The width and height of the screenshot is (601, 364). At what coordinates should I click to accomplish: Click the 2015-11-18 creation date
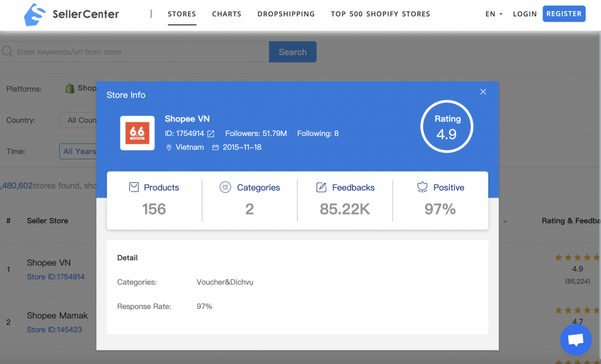tap(242, 147)
